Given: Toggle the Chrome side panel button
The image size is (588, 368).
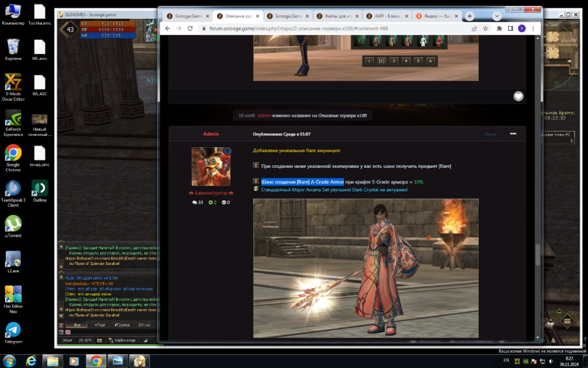Looking at the screenshot, I should (x=510, y=28).
